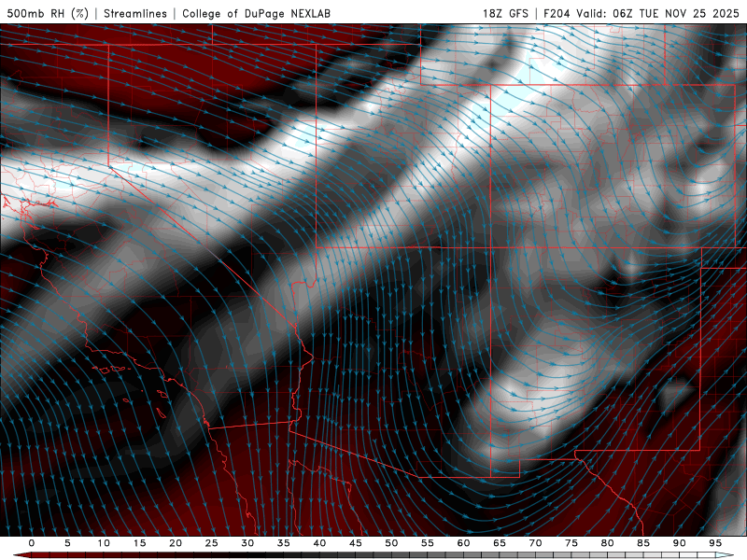Screen dimensions: 747x560
Task: Click the '5' label on the color scale
Action: coord(67,543)
